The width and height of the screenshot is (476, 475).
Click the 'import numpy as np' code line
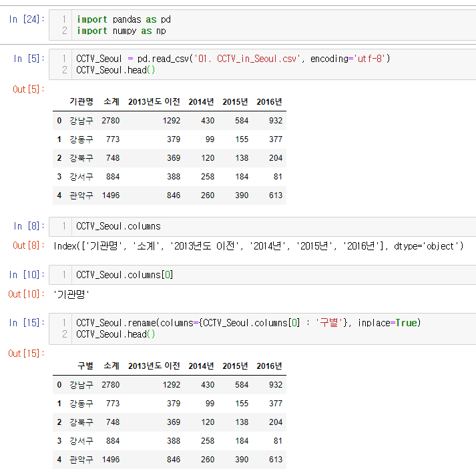(x=121, y=31)
